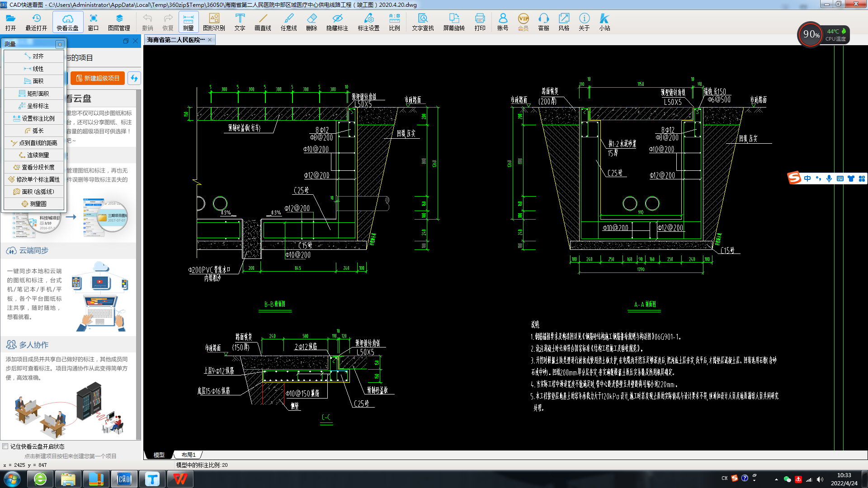This screenshot has width=868, height=488.
Task: Select the 窗口 window tool icon
Action: [93, 22]
